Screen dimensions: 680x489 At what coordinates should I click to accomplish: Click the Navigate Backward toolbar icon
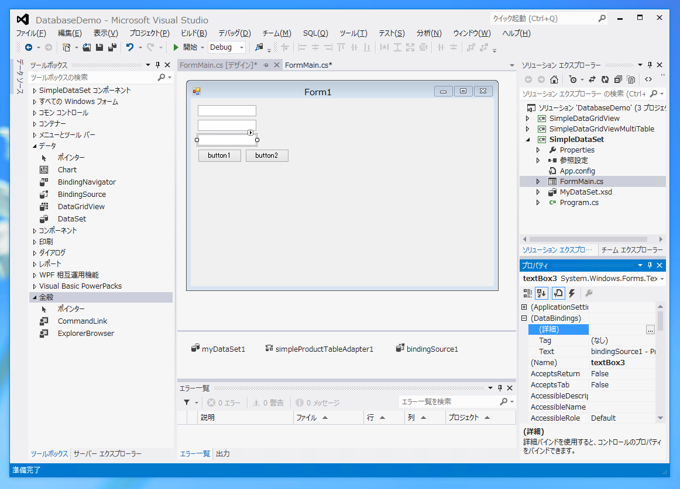coord(29,47)
